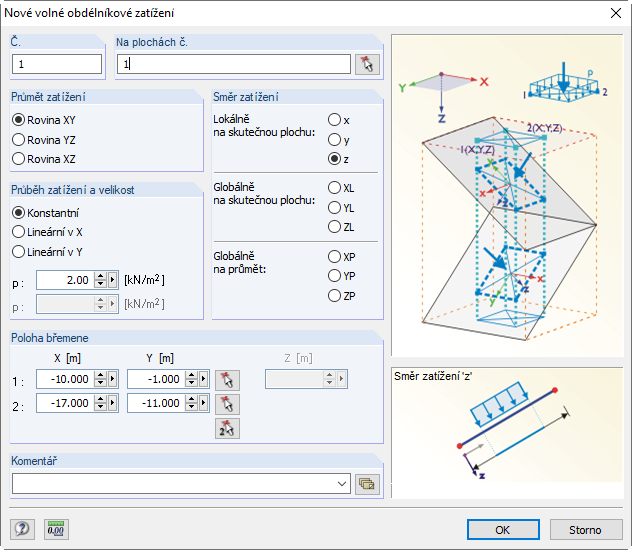Adjust Y coordinate spinner of point 1
632x550 pixels.
click(x=191, y=379)
